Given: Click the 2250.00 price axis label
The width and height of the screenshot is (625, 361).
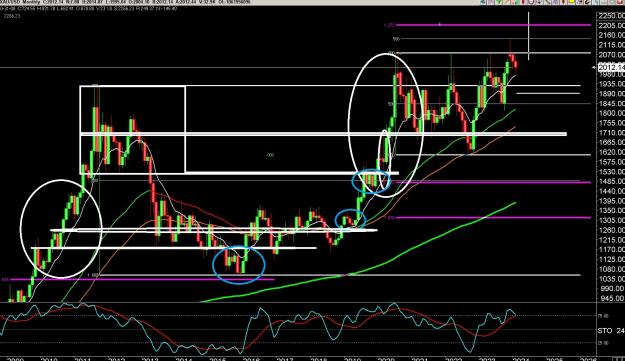Looking at the screenshot, I should coord(611,16).
